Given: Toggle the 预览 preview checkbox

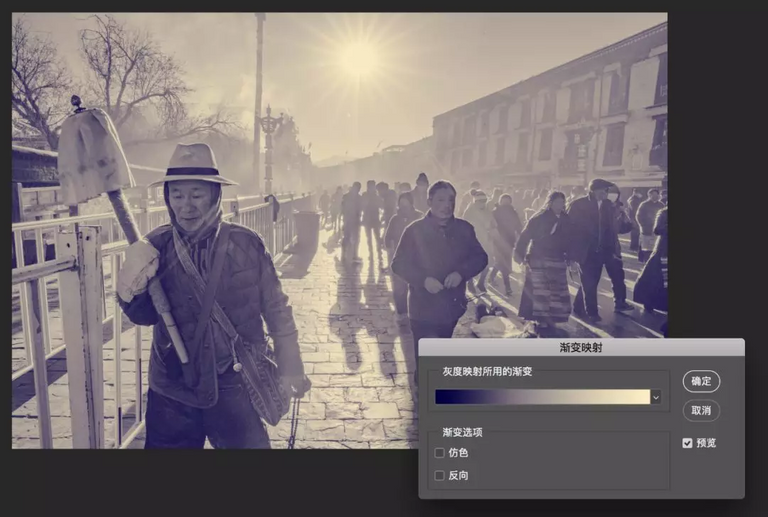Looking at the screenshot, I should click(x=687, y=443).
